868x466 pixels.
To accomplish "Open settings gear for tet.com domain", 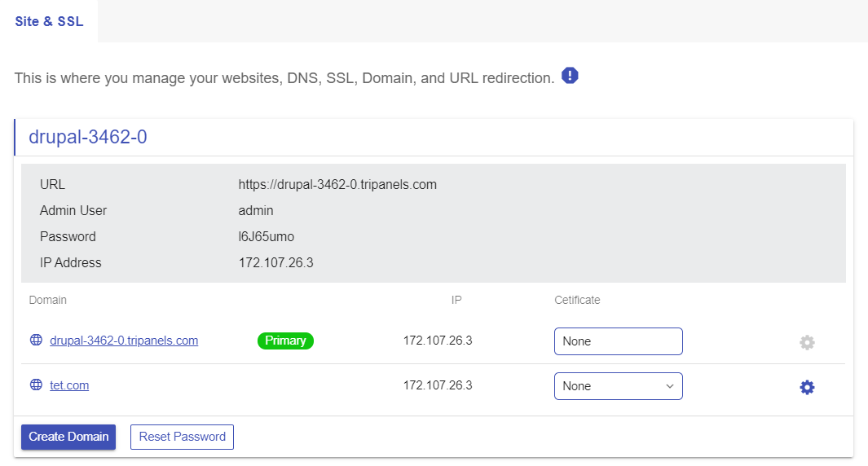I will pyautogui.click(x=807, y=387).
